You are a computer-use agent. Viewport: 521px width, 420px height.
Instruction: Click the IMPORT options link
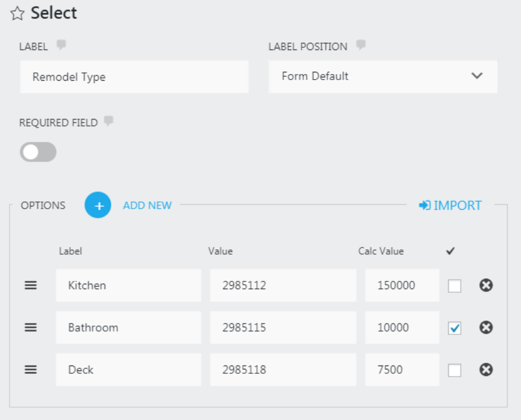[x=450, y=206]
